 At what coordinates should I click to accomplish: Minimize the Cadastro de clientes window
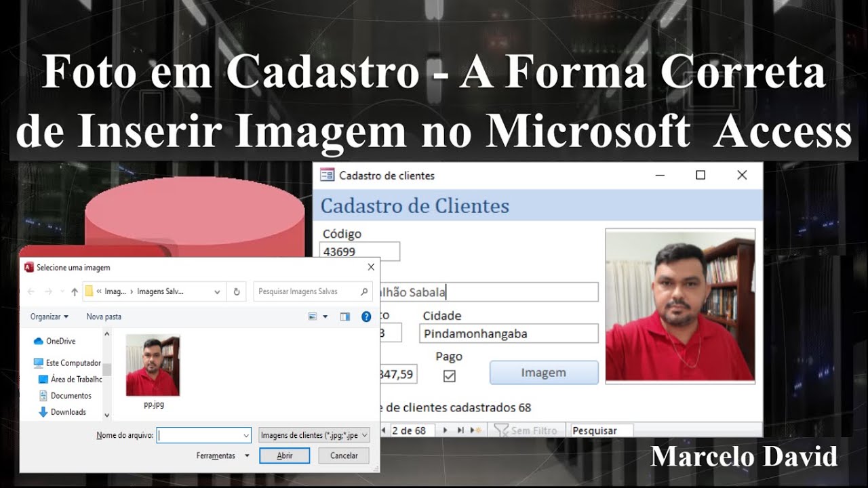point(660,176)
